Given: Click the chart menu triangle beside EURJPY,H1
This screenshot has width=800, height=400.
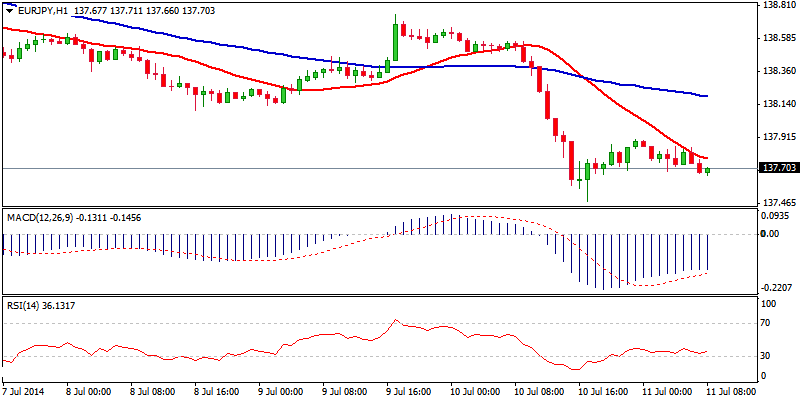Looking at the screenshot, I should click(x=9, y=11).
